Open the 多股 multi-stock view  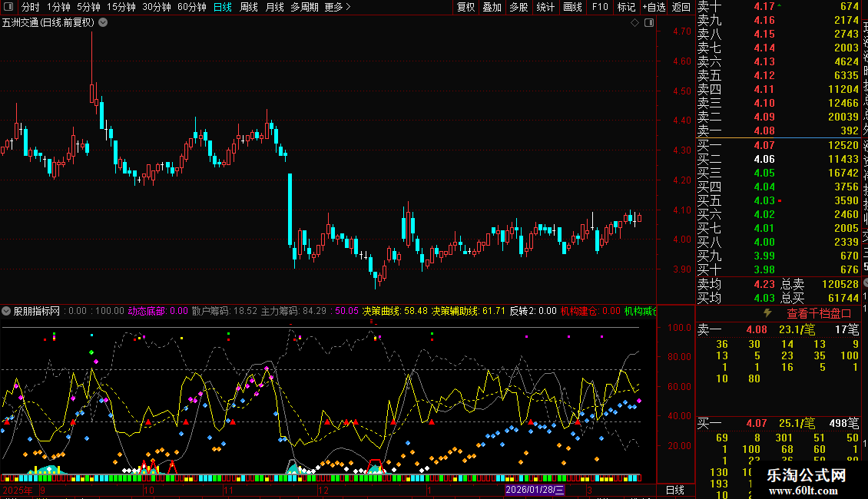[x=518, y=7]
